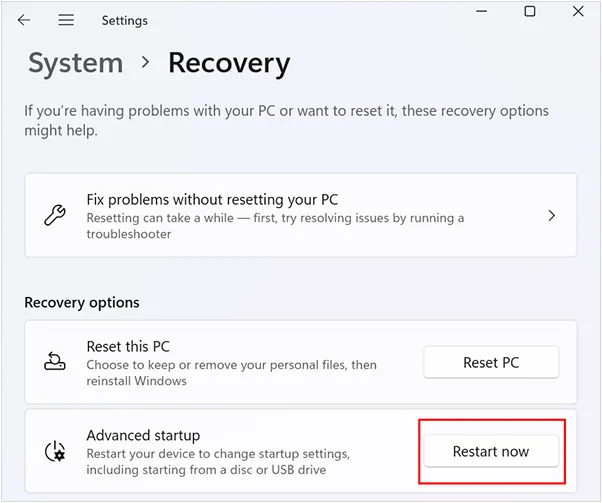This screenshot has height=503, width=602.
Task: Click the Recovery options section heading
Action: 82,302
